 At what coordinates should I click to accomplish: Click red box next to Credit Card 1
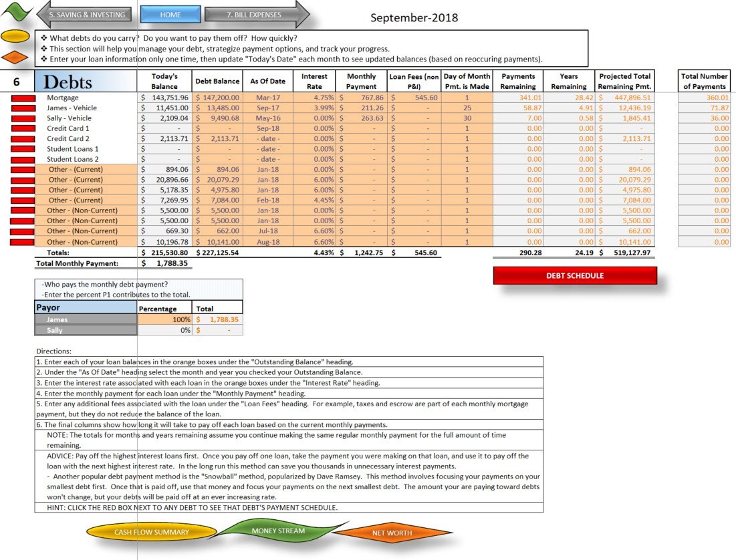click(x=23, y=128)
